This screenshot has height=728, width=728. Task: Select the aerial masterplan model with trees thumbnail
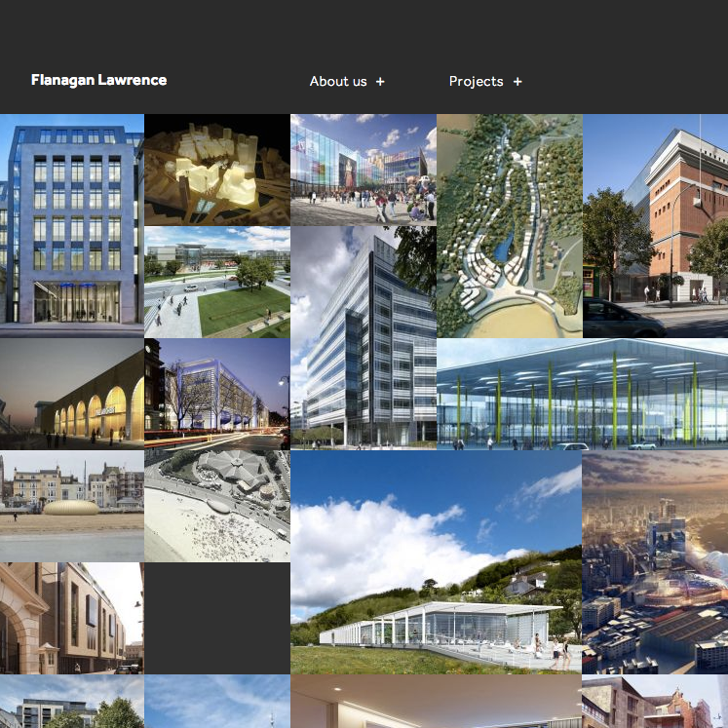coord(510,226)
